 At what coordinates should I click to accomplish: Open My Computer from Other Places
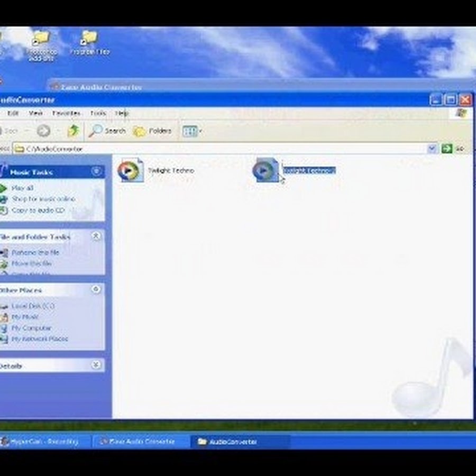pyautogui.click(x=31, y=328)
